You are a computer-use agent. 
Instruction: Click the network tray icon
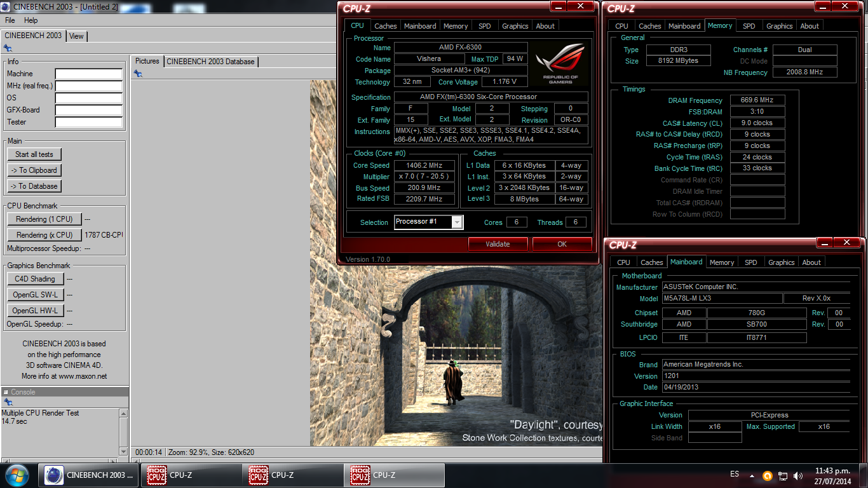(783, 475)
